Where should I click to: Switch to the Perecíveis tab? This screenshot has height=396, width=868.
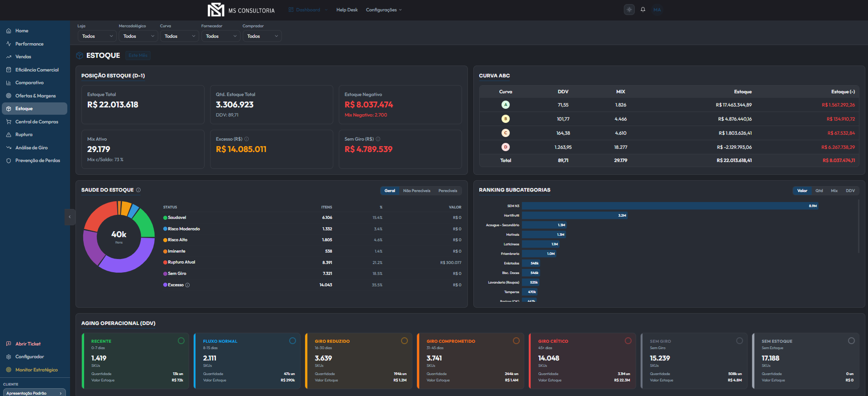pyautogui.click(x=448, y=191)
